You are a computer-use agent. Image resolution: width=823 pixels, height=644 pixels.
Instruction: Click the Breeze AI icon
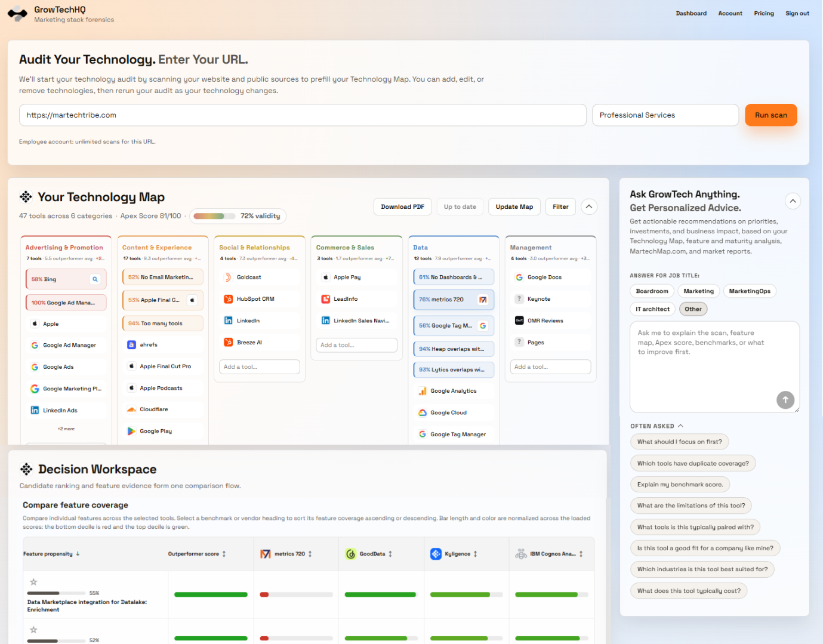[228, 343]
